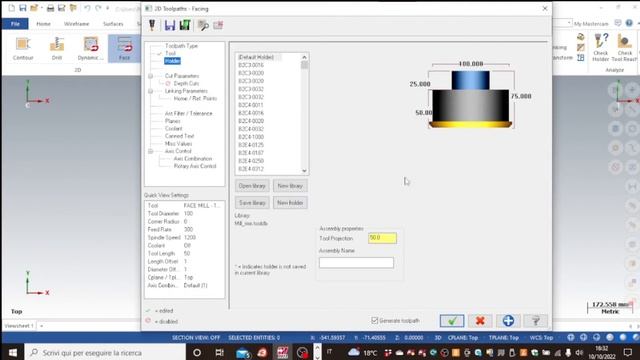Click the Tool Projection value field
The width and height of the screenshot is (640, 360).
tap(382, 238)
